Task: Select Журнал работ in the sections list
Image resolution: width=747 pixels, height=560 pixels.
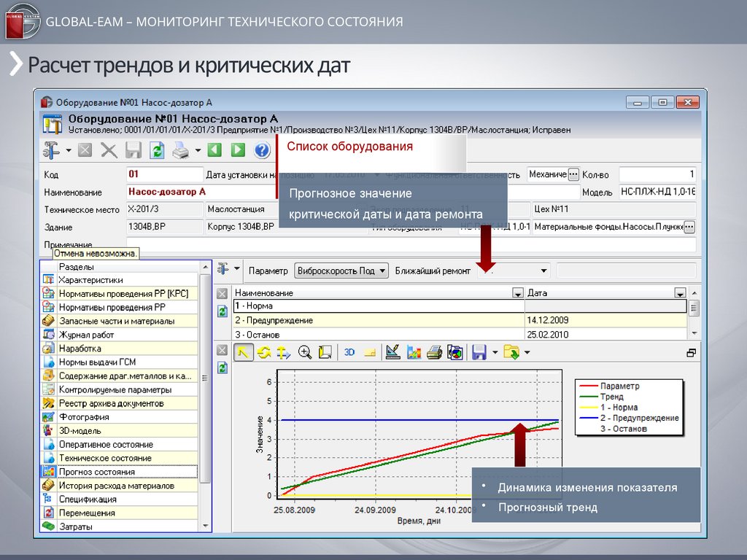Action: click(x=86, y=335)
